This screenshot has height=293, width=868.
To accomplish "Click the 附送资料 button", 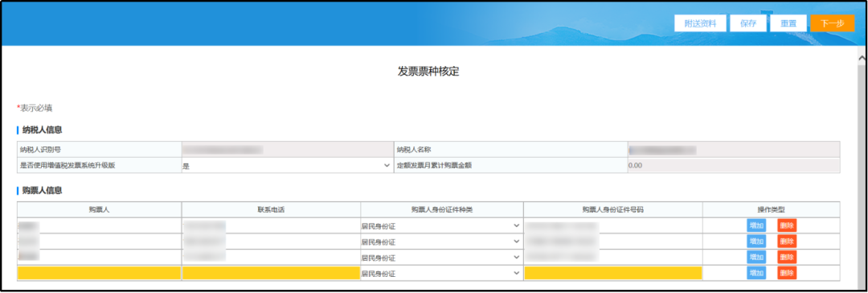I will pyautogui.click(x=700, y=24).
